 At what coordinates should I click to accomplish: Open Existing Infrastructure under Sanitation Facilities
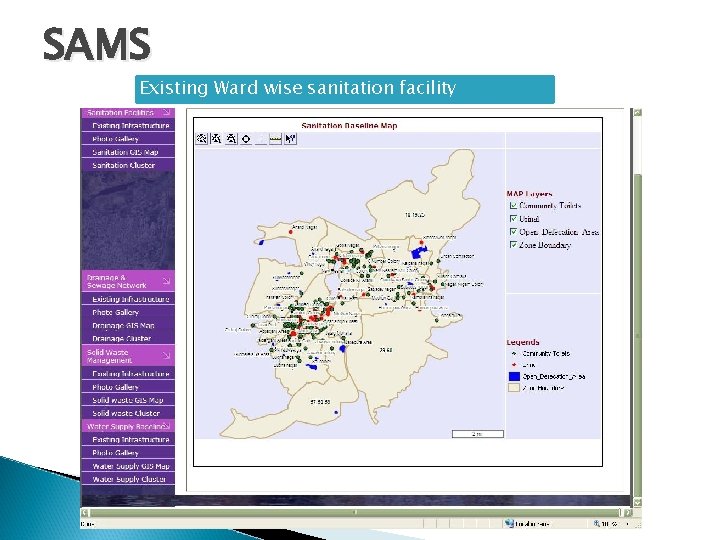click(x=128, y=125)
